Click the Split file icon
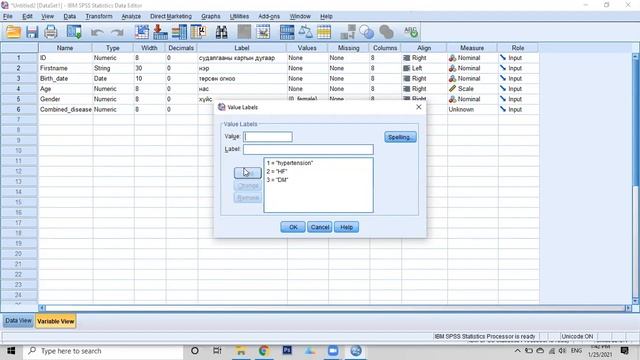This screenshot has height=360, width=640. pyautogui.click(x=287, y=32)
